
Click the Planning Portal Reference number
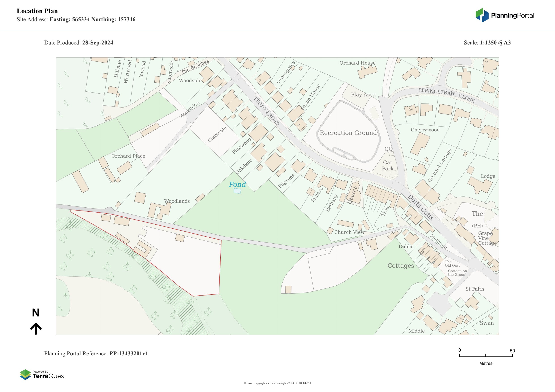click(129, 353)
